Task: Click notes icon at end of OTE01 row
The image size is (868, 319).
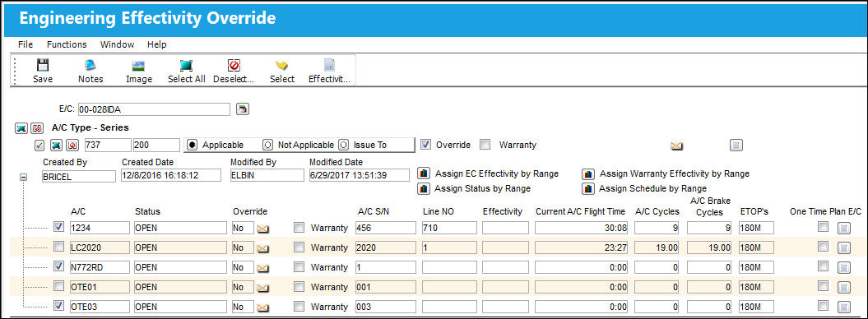Action: (843, 288)
